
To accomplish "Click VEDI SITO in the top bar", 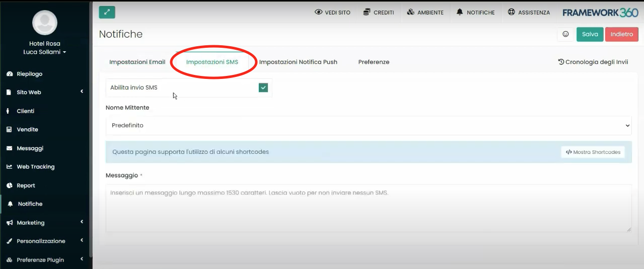I will coord(332,12).
